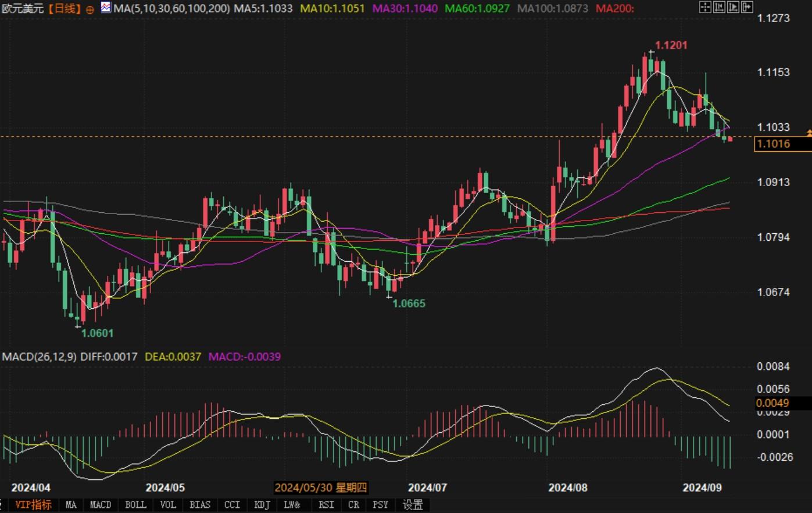
Task: Switch to the KDJ indicator tab
Action: 262,505
